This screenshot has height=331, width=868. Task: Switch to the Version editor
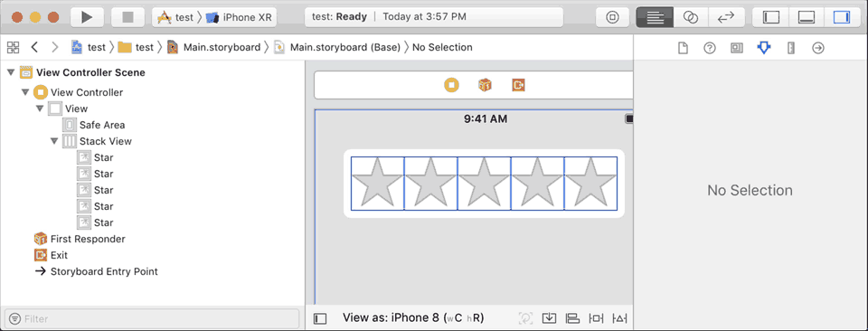[725, 17]
